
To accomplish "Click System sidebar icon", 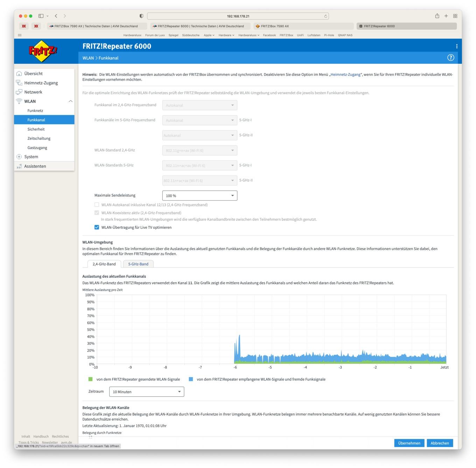I will tap(19, 157).
